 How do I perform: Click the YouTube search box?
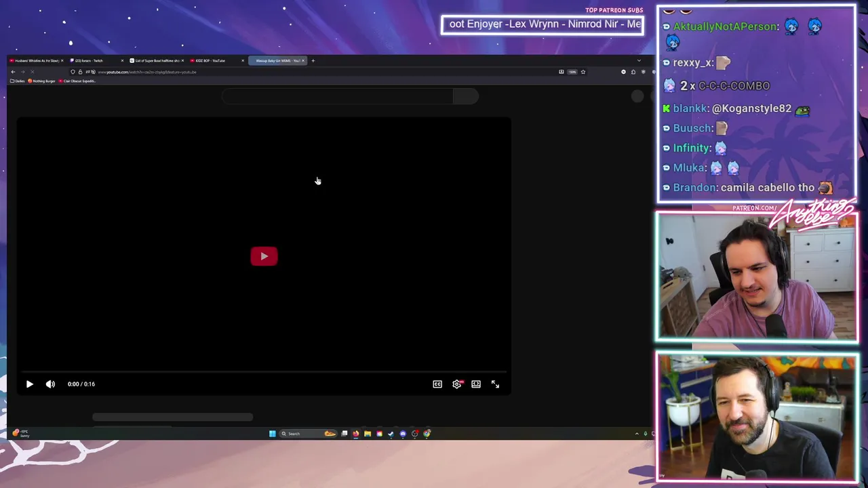pos(337,96)
